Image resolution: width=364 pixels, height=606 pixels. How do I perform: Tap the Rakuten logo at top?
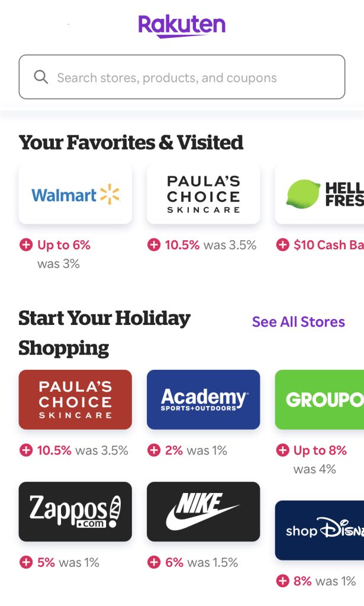click(x=182, y=26)
